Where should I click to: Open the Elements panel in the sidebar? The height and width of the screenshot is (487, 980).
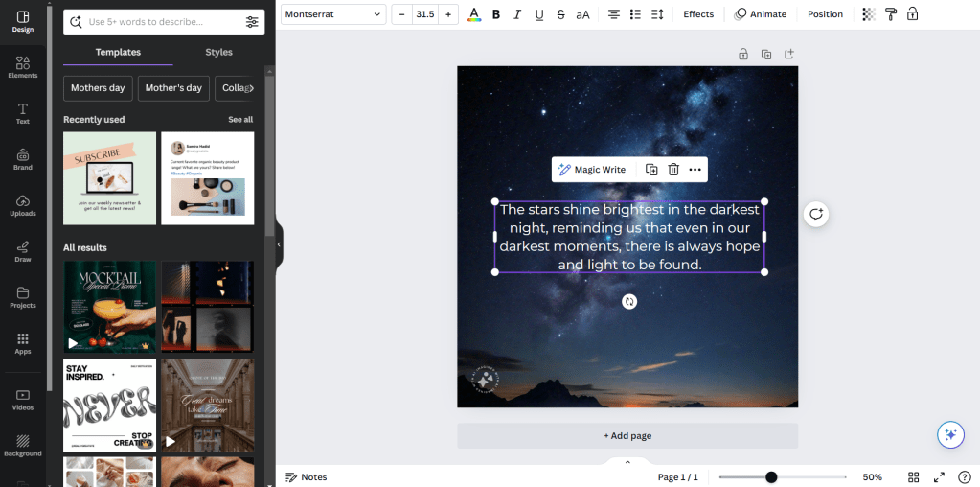[x=23, y=67]
